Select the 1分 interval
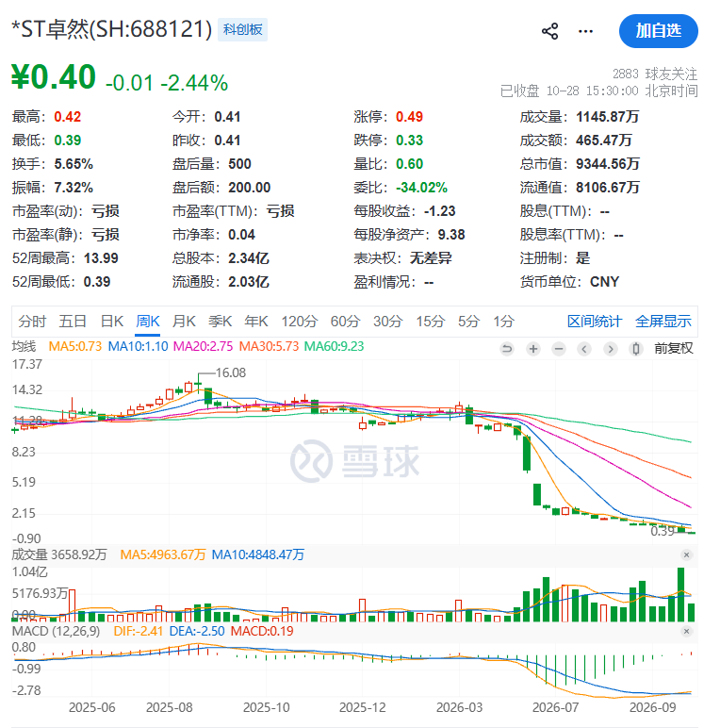This screenshot has width=720, height=728. [x=504, y=322]
